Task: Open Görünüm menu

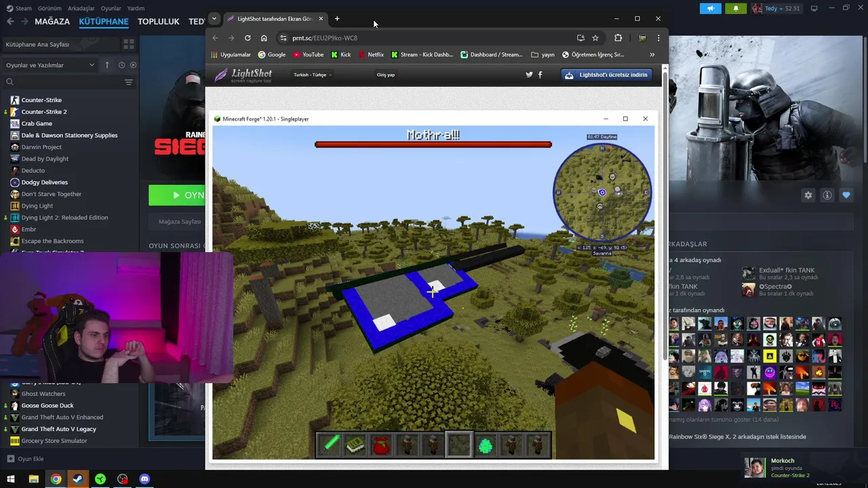Action: pos(50,8)
